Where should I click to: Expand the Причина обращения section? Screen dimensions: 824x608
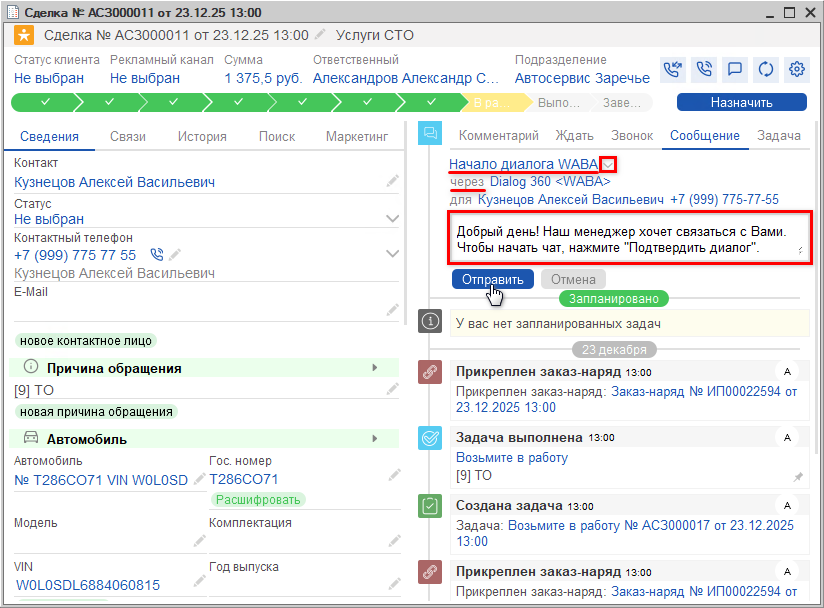pos(375,368)
